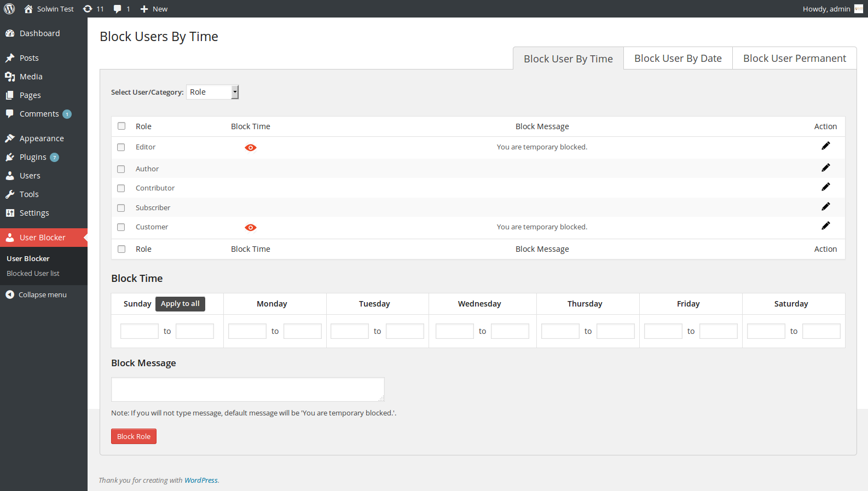This screenshot has height=491, width=868.
Task: Click the Comments count badge in sidebar
Action: click(67, 114)
